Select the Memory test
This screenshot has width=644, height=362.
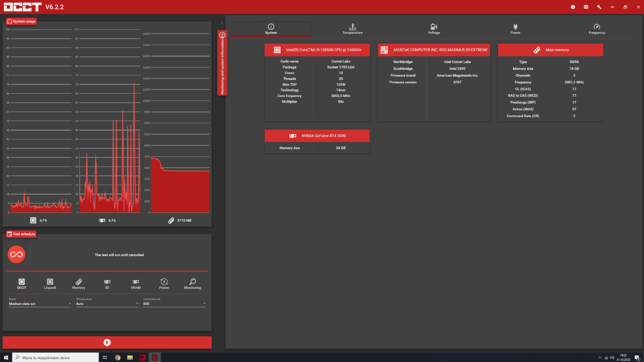[78, 284]
